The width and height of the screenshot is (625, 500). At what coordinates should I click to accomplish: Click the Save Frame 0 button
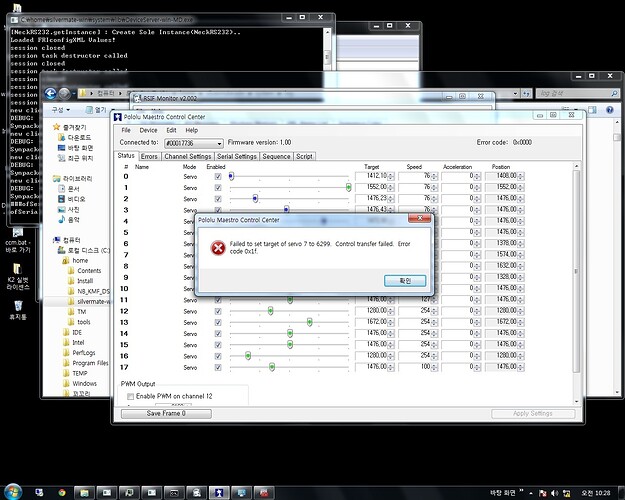[166, 413]
